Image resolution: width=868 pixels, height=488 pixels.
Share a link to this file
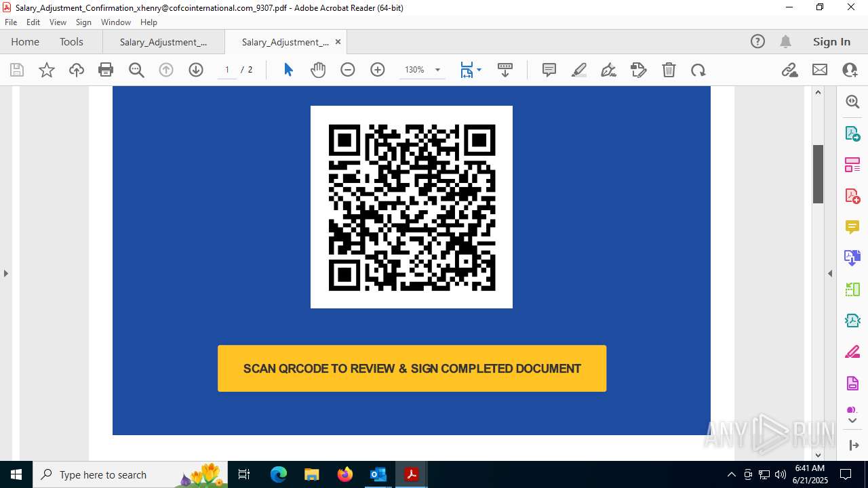(x=789, y=70)
